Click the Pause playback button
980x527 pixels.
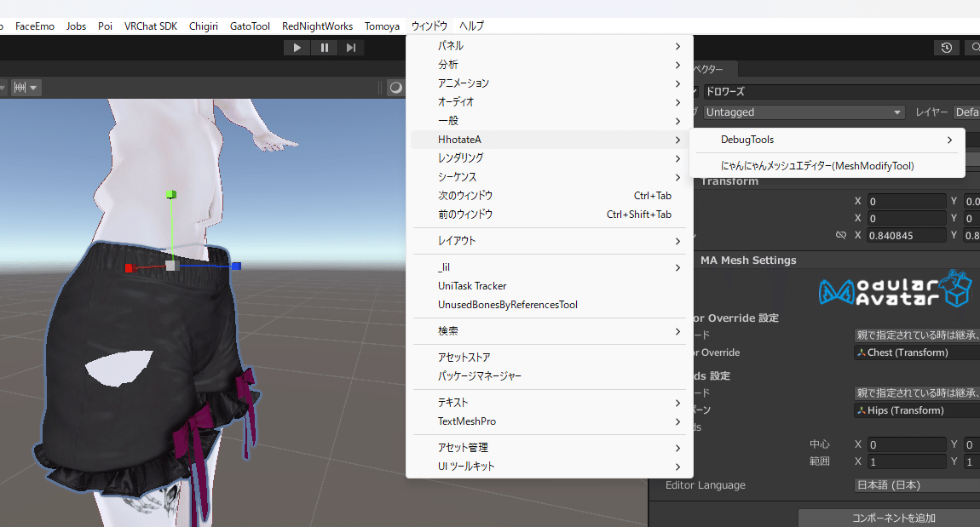[324, 47]
